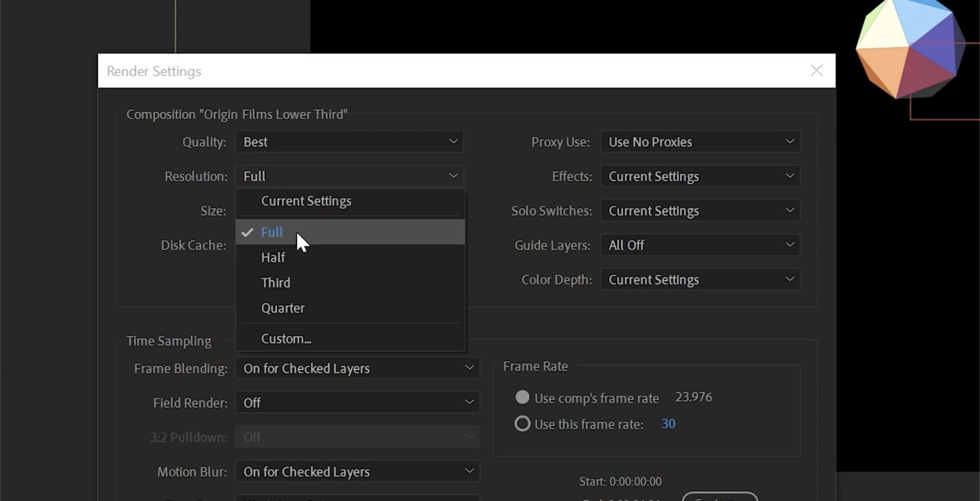Close the Render Settings dialog
This screenshot has width=980, height=501.
[816, 70]
